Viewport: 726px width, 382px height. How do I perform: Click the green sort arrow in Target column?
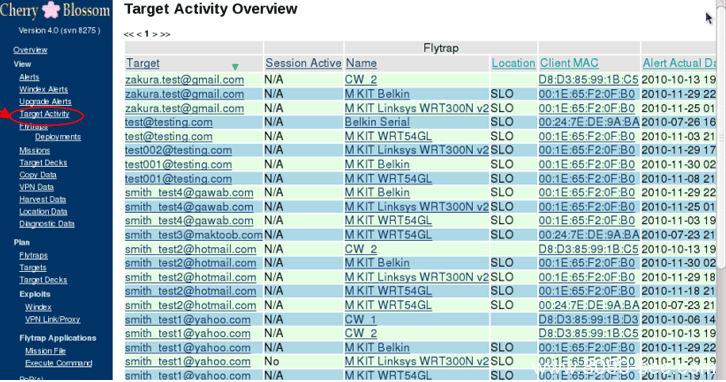235,67
